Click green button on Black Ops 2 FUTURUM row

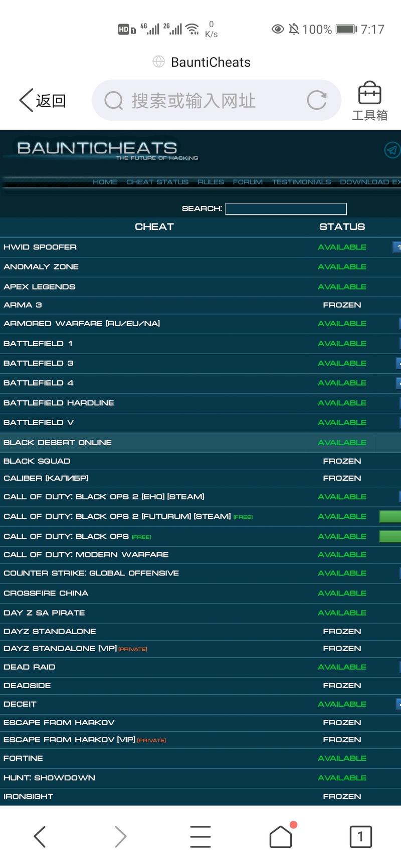point(390,516)
